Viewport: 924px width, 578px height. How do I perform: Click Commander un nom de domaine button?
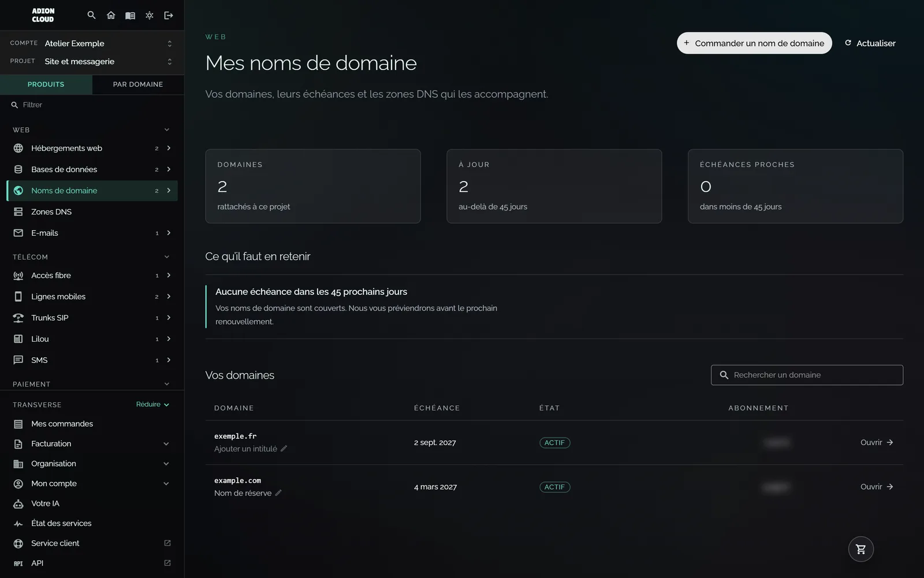click(x=754, y=43)
